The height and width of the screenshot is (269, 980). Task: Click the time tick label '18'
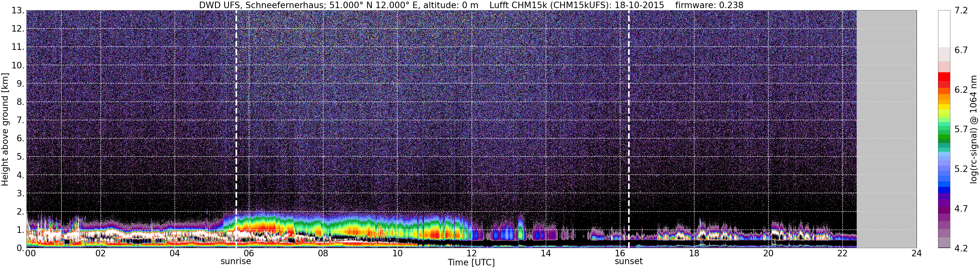(x=694, y=254)
